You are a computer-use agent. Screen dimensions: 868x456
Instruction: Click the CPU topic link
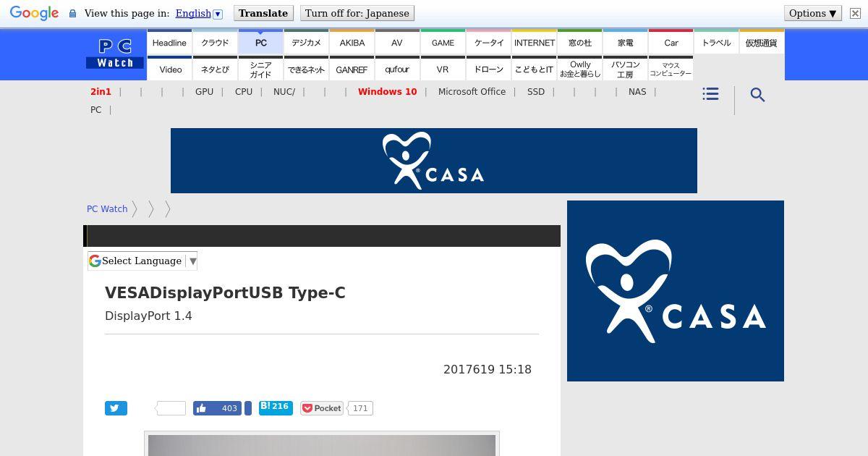coord(244,91)
